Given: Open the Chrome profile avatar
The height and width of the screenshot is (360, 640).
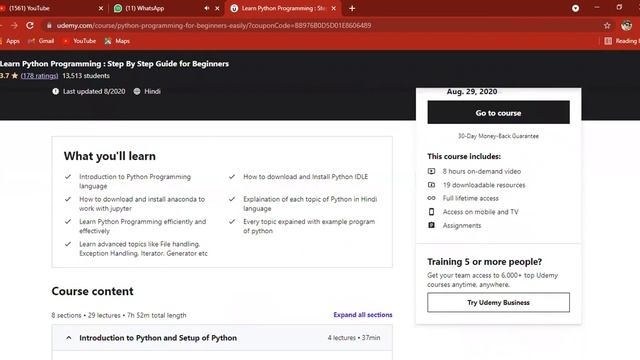Looking at the screenshot, I should point(626,25).
